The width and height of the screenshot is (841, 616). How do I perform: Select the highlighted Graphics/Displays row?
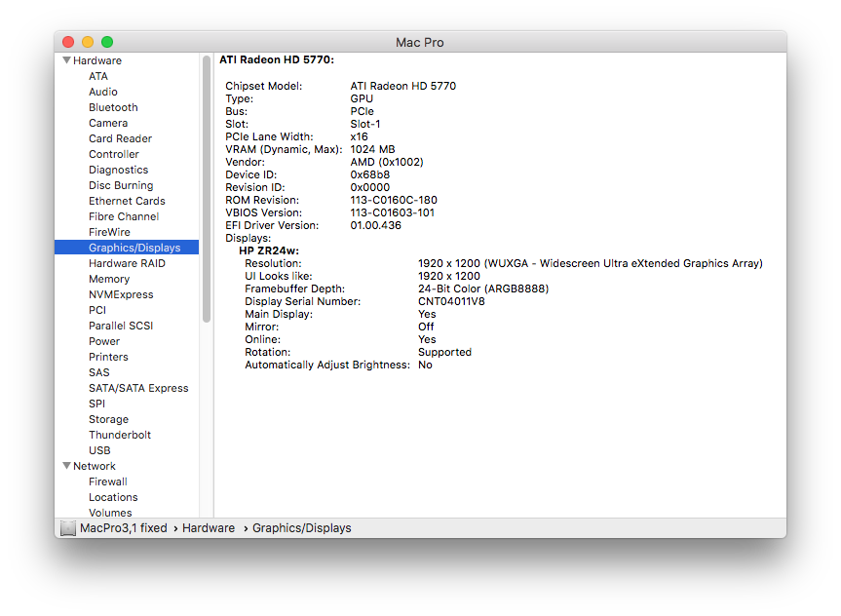coord(127,248)
